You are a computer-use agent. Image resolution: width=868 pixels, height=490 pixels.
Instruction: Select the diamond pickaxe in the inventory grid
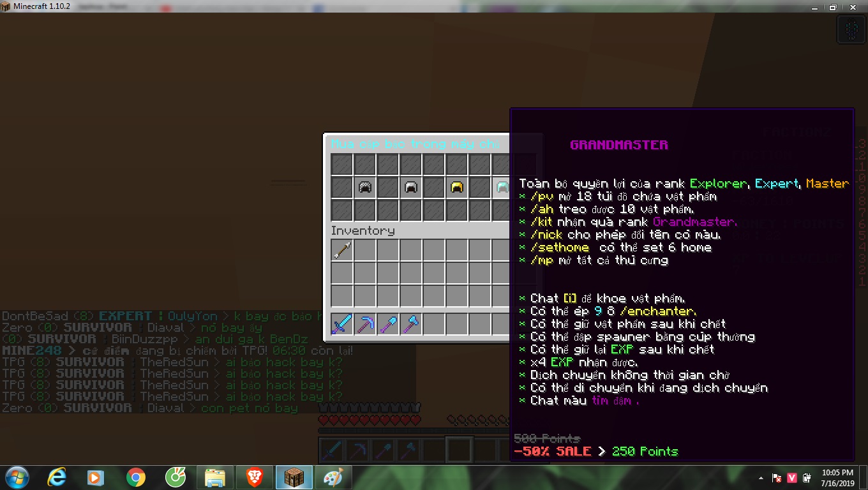pyautogui.click(x=365, y=324)
